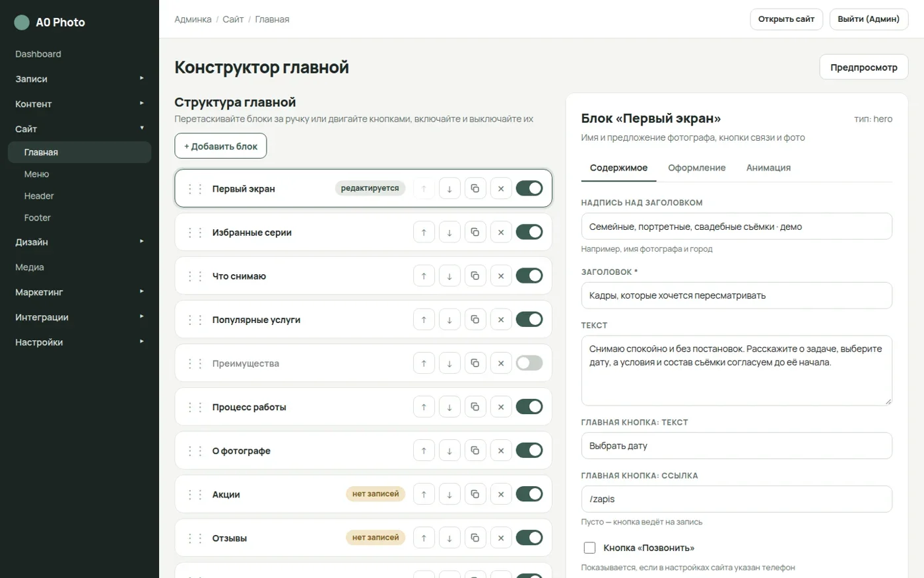Focus the Главная кнопка: текст field

coord(737,446)
